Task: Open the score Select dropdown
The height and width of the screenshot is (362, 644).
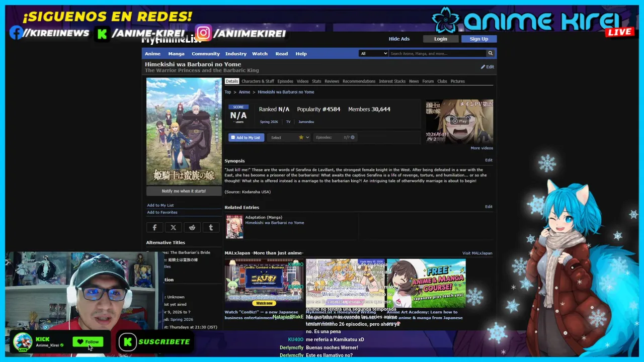Action: [289, 137]
